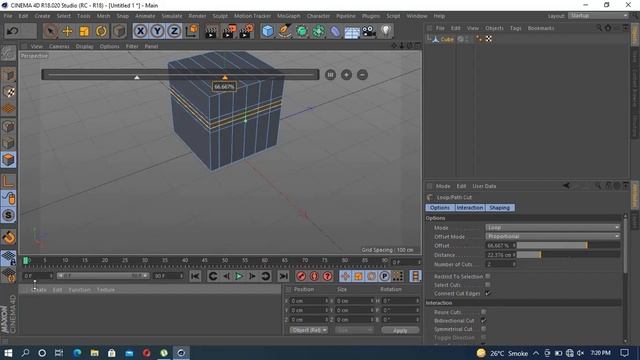Click the add cut plus button
Viewport: 640px width, 360px height.
pyautogui.click(x=346, y=75)
